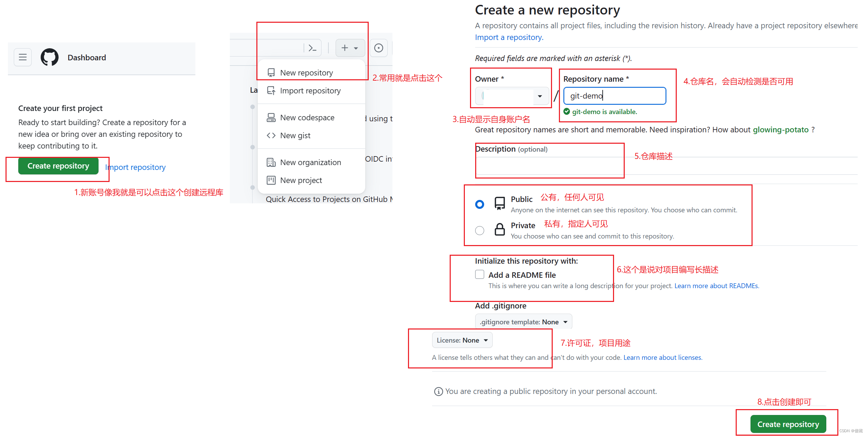
Task: Choose New codespace from the menu
Action: pyautogui.click(x=312, y=118)
